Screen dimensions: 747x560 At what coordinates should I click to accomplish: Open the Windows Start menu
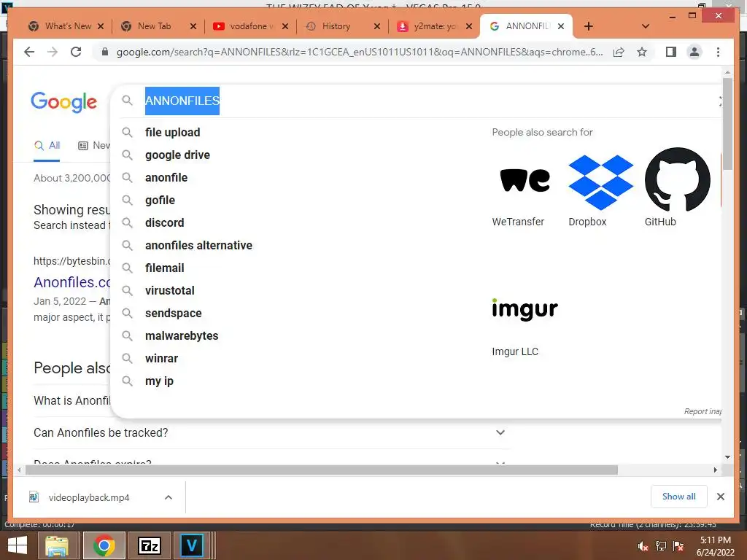18,545
